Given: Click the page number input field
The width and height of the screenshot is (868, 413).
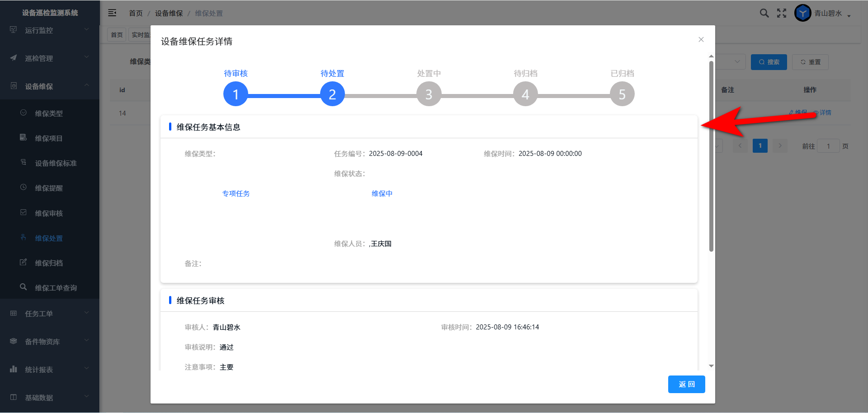Looking at the screenshot, I should pyautogui.click(x=828, y=146).
